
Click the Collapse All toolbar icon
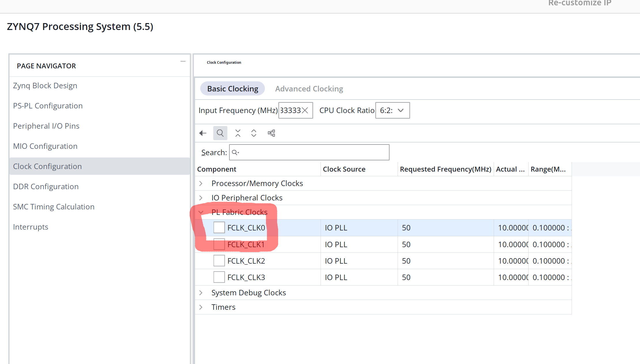pyautogui.click(x=238, y=133)
